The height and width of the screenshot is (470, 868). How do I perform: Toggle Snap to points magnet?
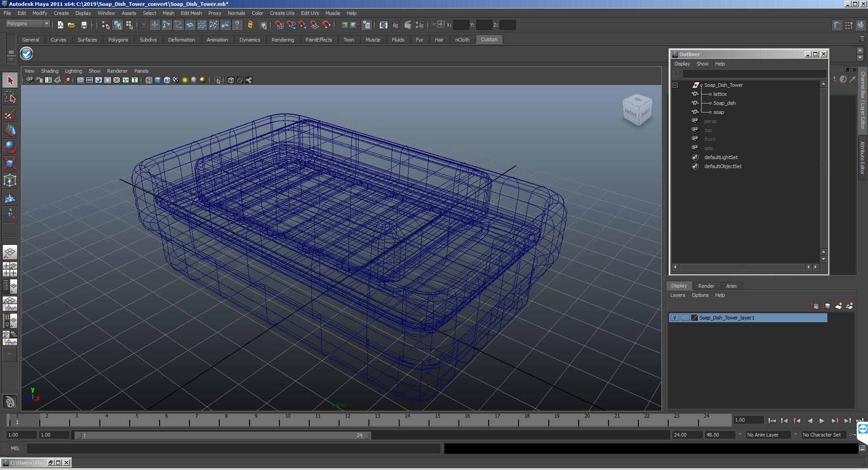[302, 25]
